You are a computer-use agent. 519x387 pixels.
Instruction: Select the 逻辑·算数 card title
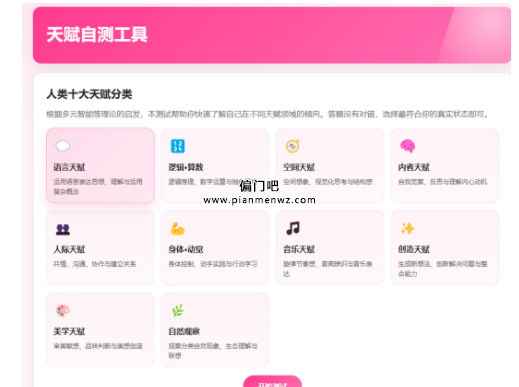(186, 167)
